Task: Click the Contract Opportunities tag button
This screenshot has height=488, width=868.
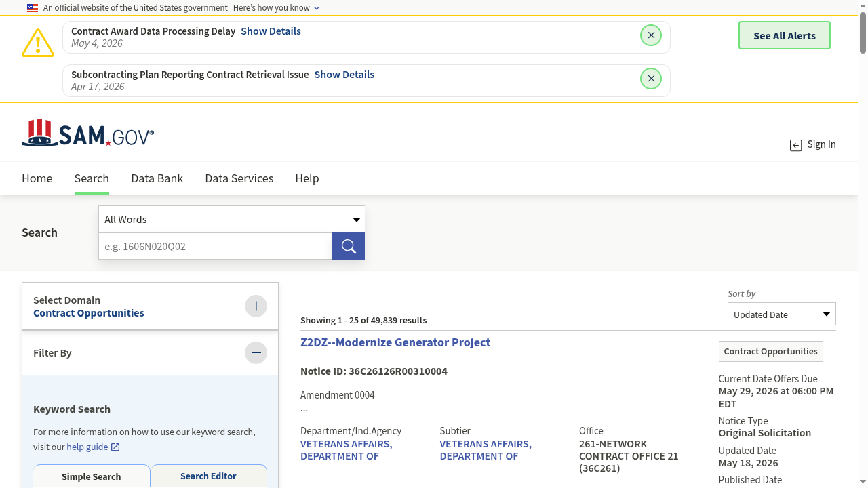Action: (x=771, y=351)
